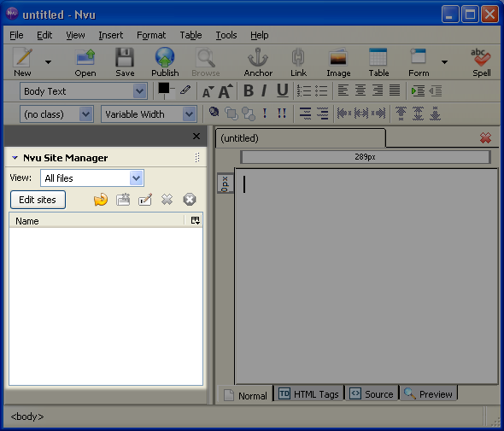Click the orange refresh arrow icon
This screenshot has width=504, height=431.
[101, 200]
